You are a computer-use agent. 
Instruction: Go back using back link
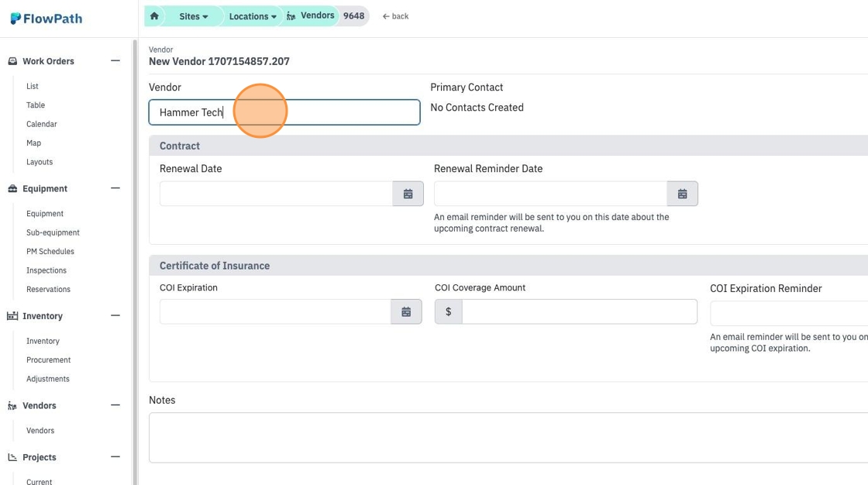click(x=395, y=16)
